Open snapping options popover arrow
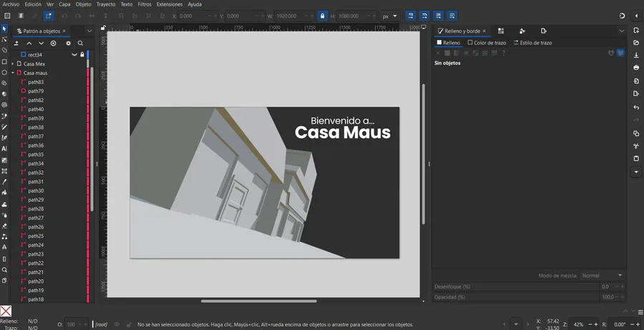Image resolution: width=644 pixels, height=330 pixels. [636, 16]
